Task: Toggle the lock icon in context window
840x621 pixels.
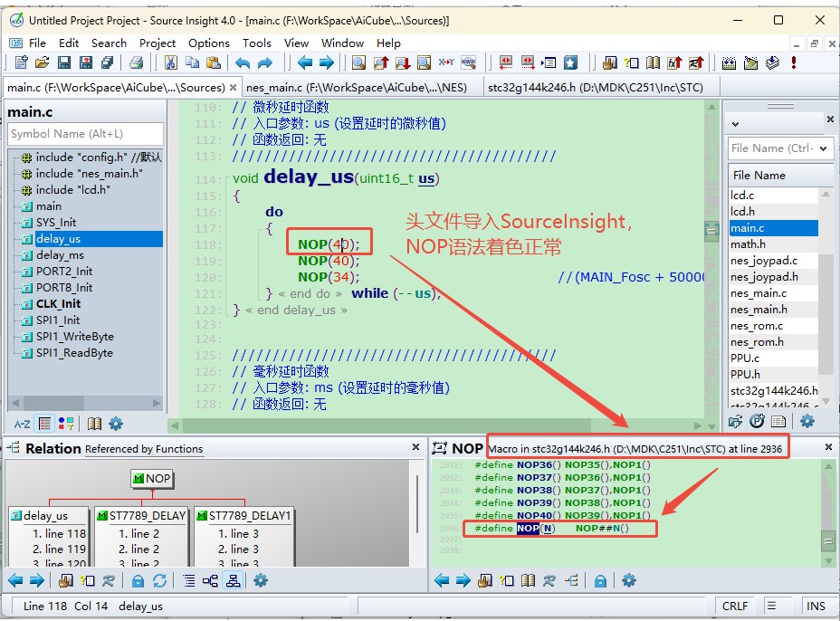Action: 600,580
